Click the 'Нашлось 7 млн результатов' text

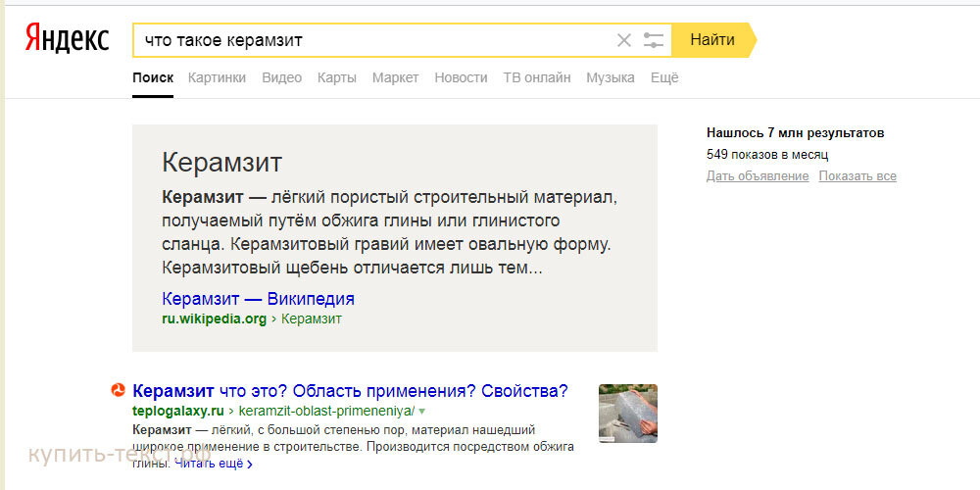click(795, 133)
